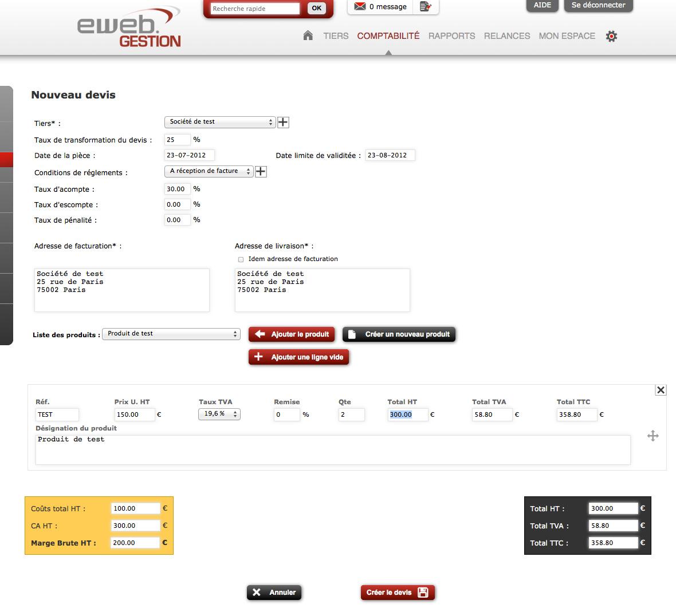Click the AIDE button
Screen dimensions: 676x616
click(543, 5)
